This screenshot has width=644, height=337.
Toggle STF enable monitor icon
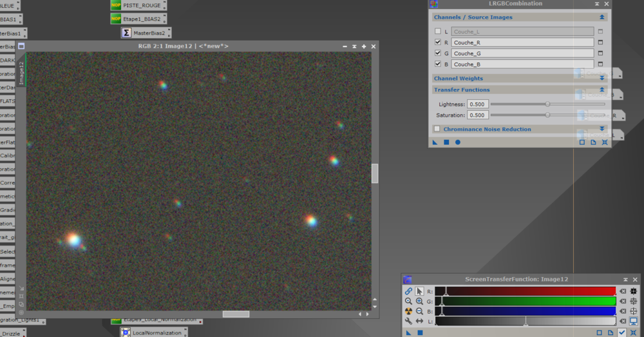(633, 321)
